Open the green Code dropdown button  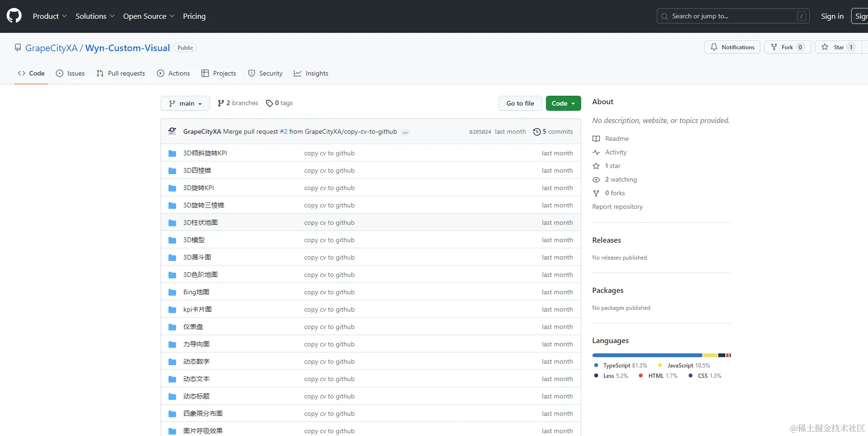pos(563,103)
